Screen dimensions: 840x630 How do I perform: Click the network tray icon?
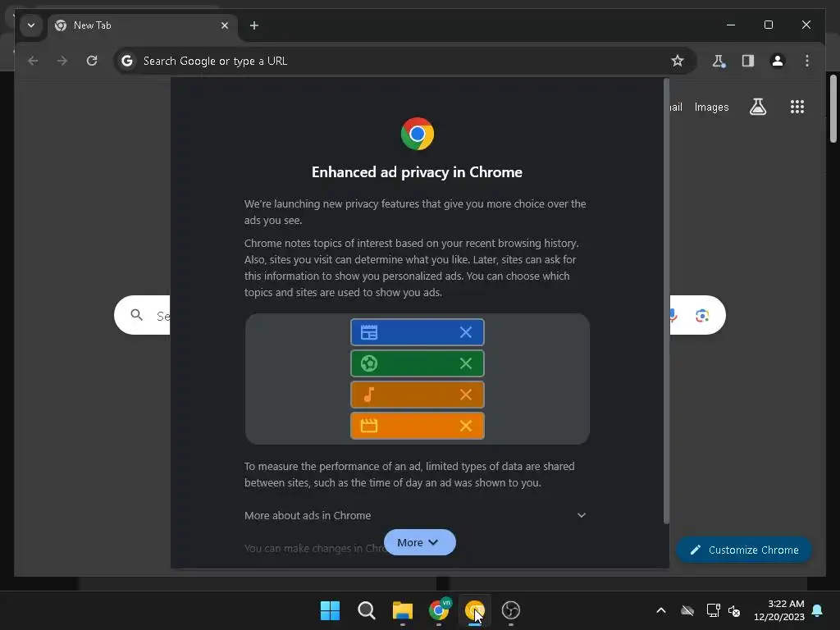[713, 610]
